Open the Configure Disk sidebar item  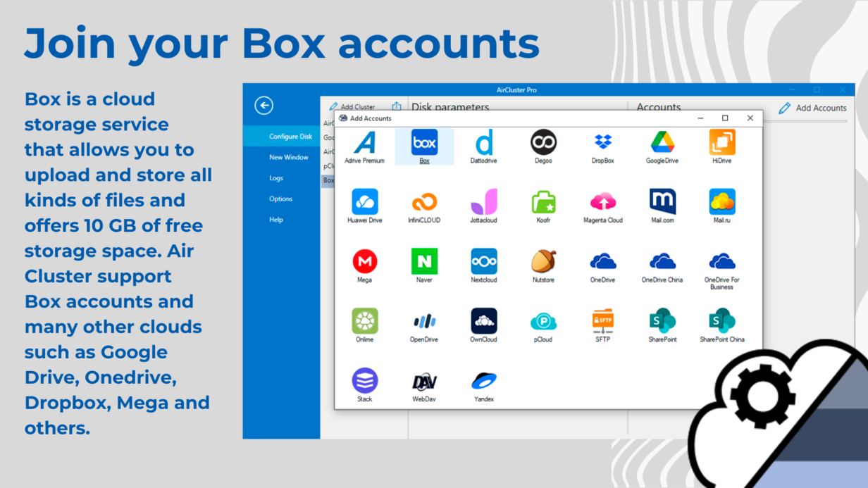click(282, 137)
